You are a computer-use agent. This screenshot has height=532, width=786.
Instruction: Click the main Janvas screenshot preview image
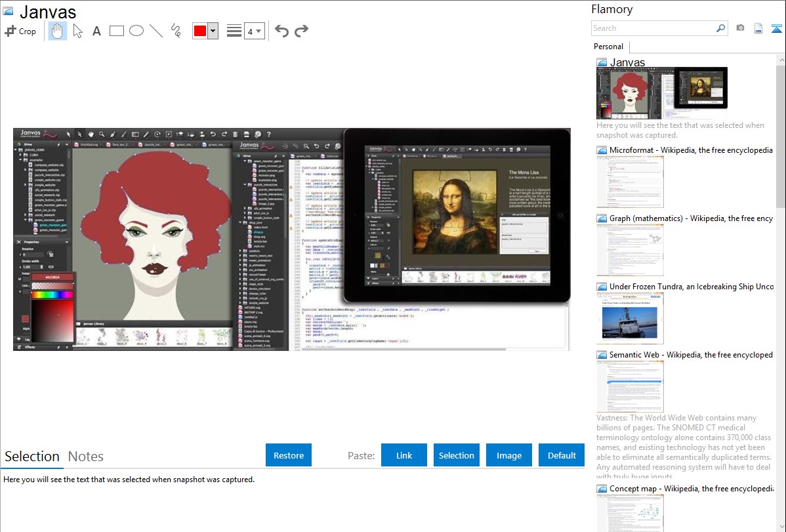(292, 239)
